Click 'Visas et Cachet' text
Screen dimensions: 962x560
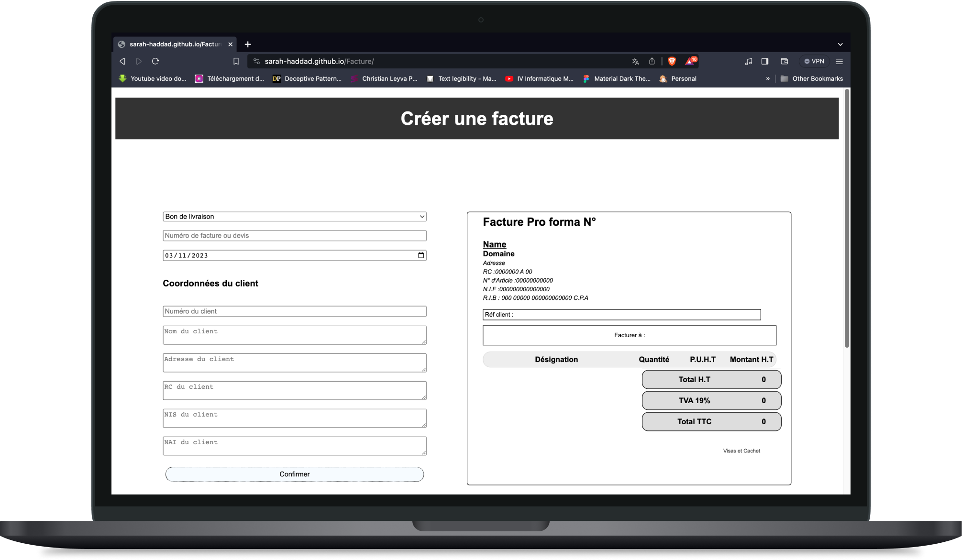click(x=741, y=451)
